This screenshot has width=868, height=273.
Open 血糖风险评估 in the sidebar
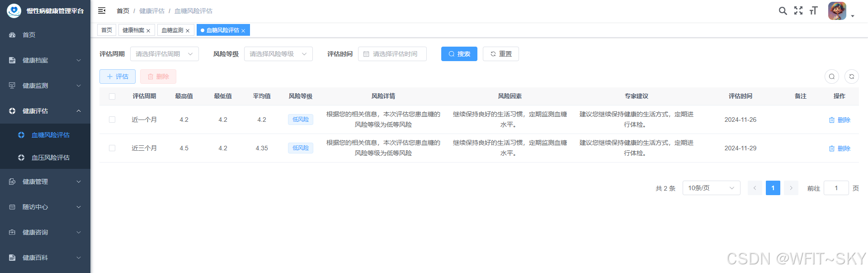click(x=45, y=135)
